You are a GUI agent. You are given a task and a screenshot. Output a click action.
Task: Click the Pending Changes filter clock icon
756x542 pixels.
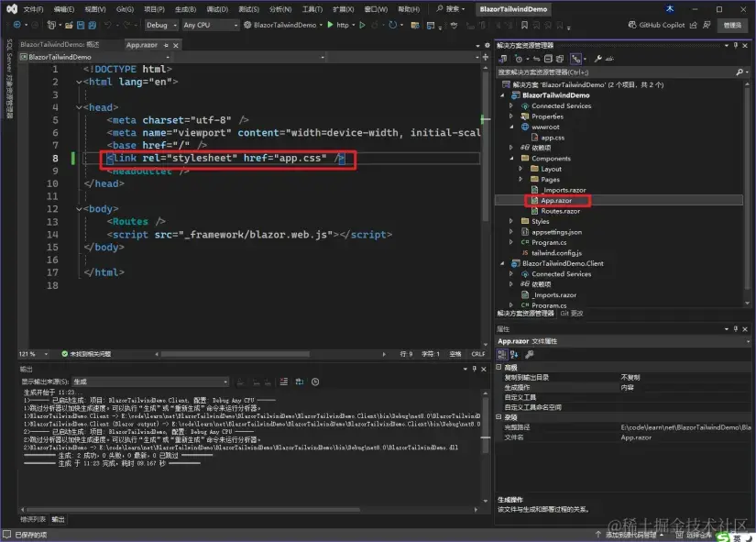click(x=519, y=59)
